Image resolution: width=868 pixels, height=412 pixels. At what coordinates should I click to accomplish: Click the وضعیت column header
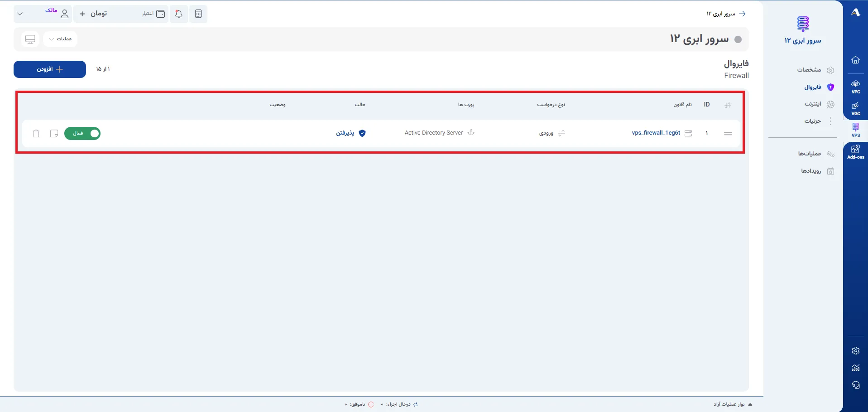278,105
